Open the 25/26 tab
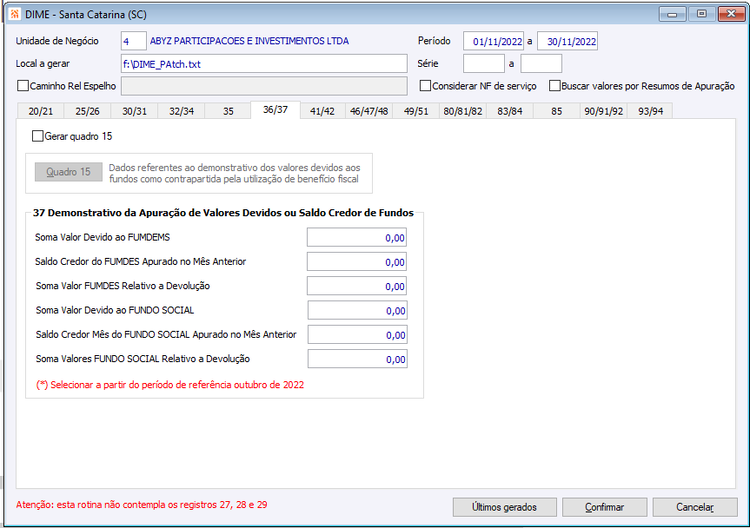The width and height of the screenshot is (750, 528). point(88,111)
